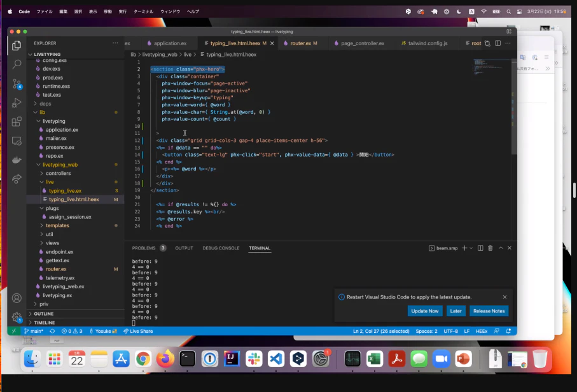This screenshot has width=577, height=392.
Task: Kill the terminal with the trash icon
Action: (x=490, y=248)
